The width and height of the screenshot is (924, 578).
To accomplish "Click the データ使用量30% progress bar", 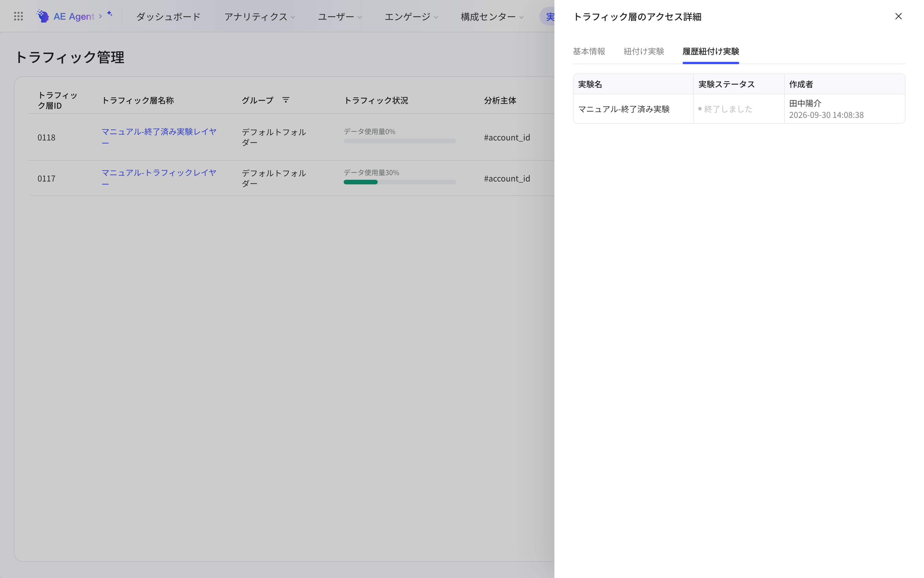I will click(400, 182).
